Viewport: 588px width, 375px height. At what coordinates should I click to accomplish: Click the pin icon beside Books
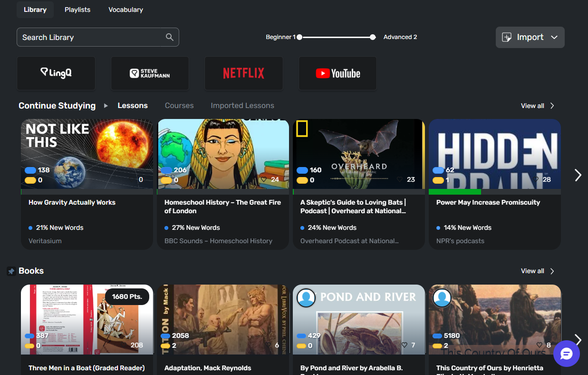11,271
